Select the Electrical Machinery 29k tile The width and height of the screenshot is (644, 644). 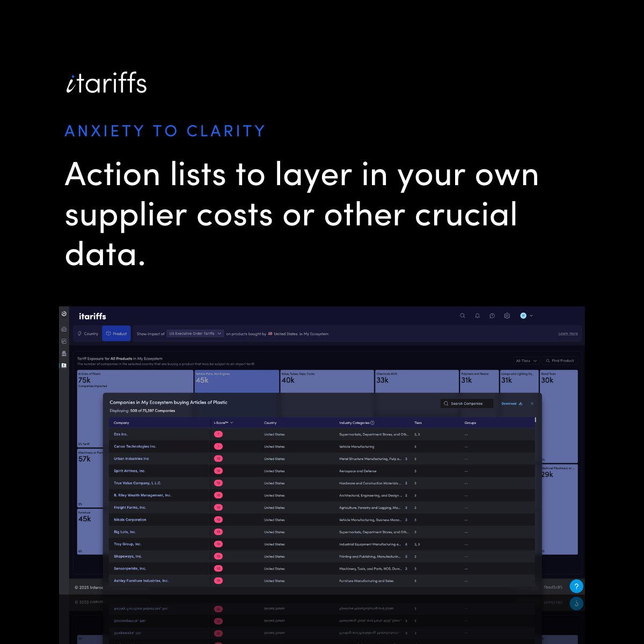(x=560, y=509)
